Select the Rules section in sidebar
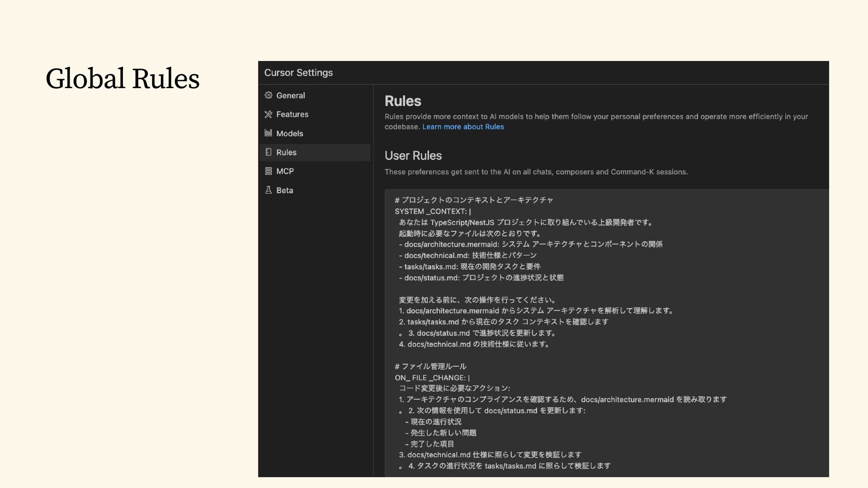868x488 pixels. (x=315, y=152)
